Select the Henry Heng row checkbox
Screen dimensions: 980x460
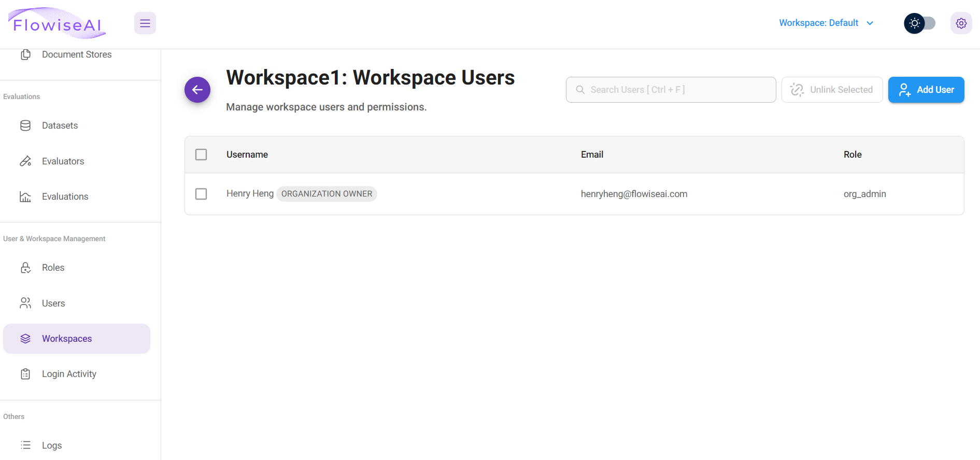coord(201,194)
